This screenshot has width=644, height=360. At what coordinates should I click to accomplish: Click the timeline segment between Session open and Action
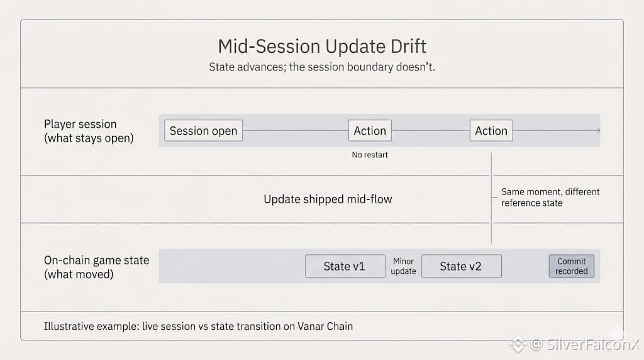pos(296,131)
